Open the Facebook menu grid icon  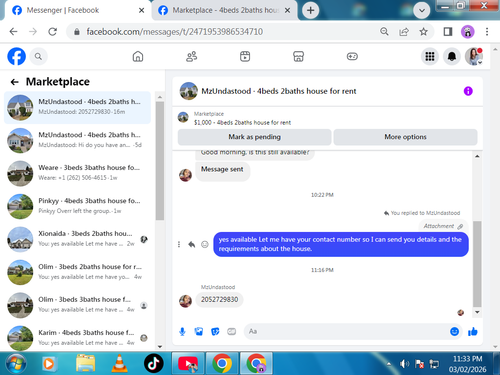coord(430,56)
